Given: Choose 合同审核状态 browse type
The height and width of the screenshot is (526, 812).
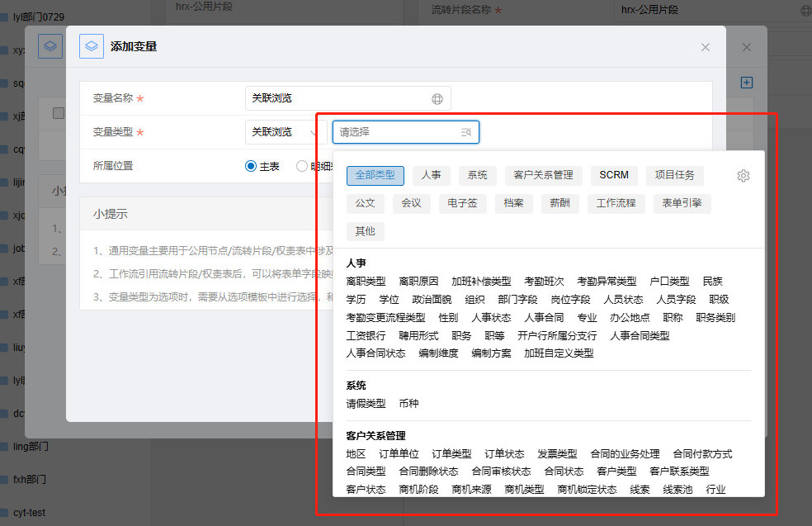Looking at the screenshot, I should (501, 472).
